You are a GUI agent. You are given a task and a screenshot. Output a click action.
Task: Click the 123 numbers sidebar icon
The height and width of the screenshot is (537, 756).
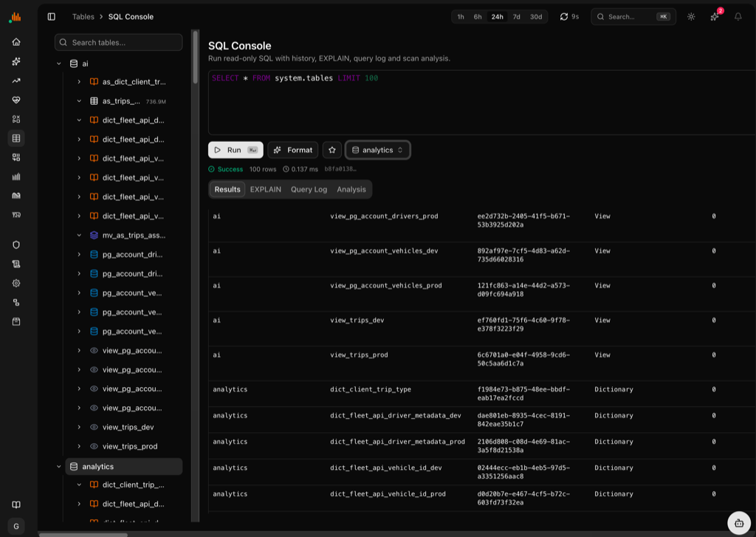pyautogui.click(x=16, y=215)
